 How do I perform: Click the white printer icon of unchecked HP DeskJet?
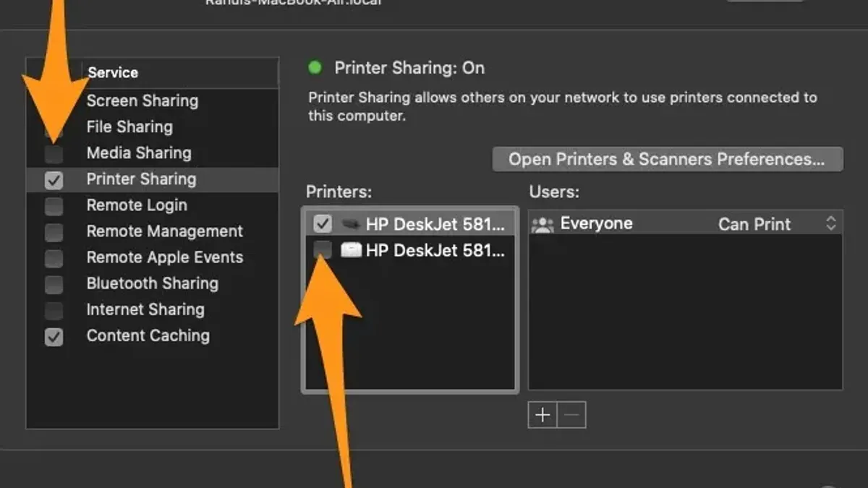click(x=350, y=250)
